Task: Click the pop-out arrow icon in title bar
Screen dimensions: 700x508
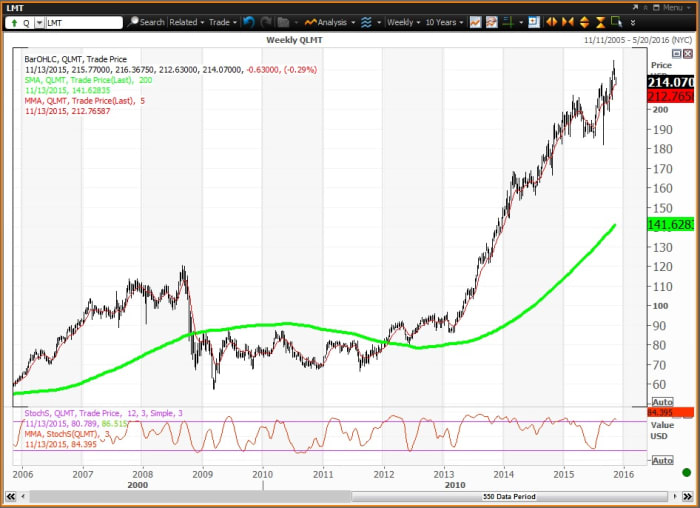Action: tap(635, 8)
